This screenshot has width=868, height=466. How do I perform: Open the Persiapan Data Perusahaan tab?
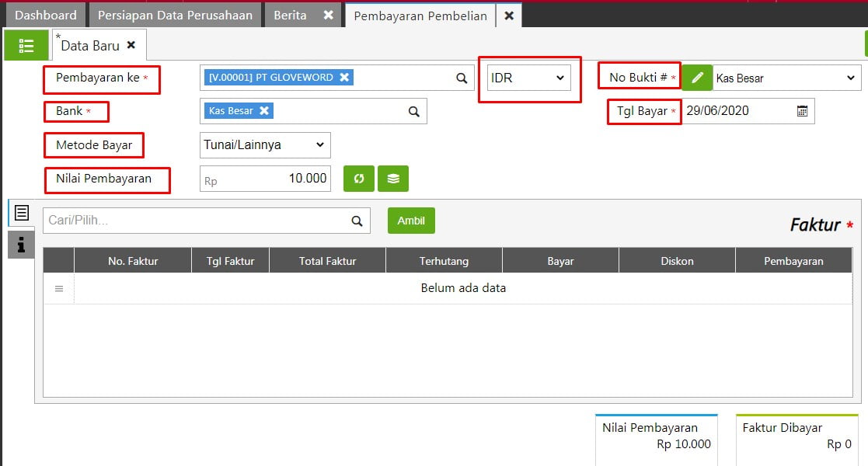[x=175, y=15]
